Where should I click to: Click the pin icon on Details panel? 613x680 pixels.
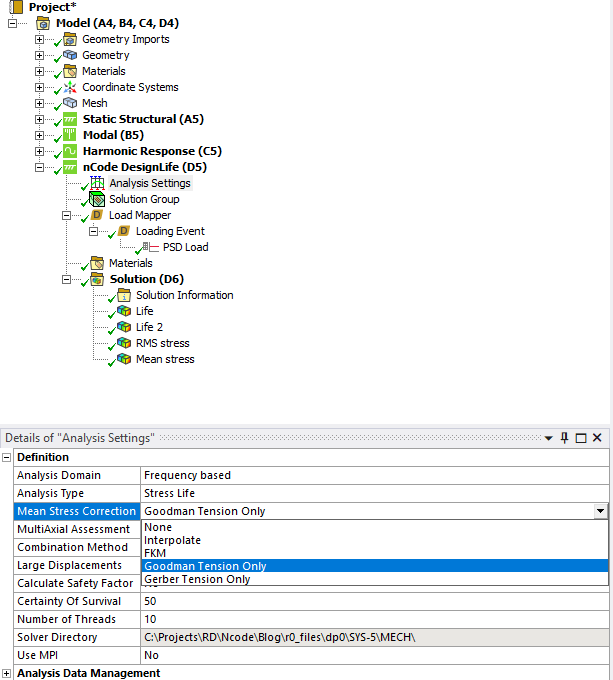(x=564, y=438)
